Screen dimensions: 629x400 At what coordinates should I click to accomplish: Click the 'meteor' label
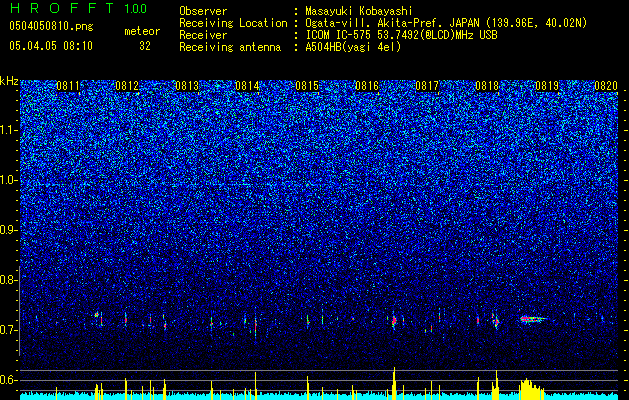point(142,31)
